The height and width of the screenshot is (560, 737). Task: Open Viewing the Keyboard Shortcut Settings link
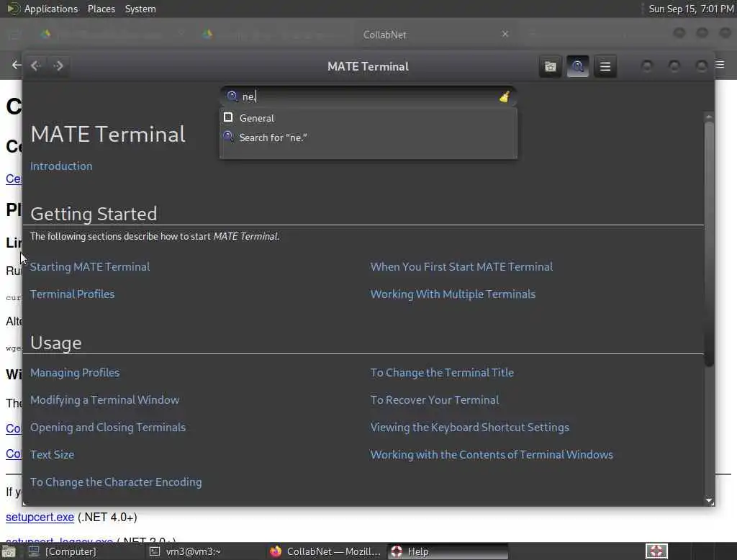469,427
